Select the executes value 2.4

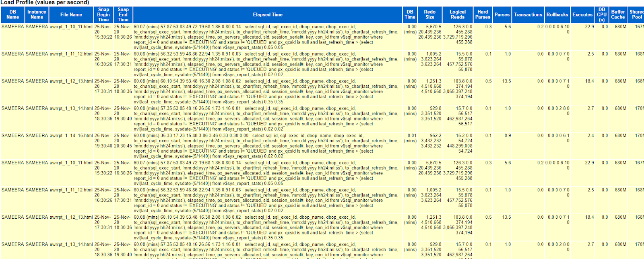coord(590,136)
